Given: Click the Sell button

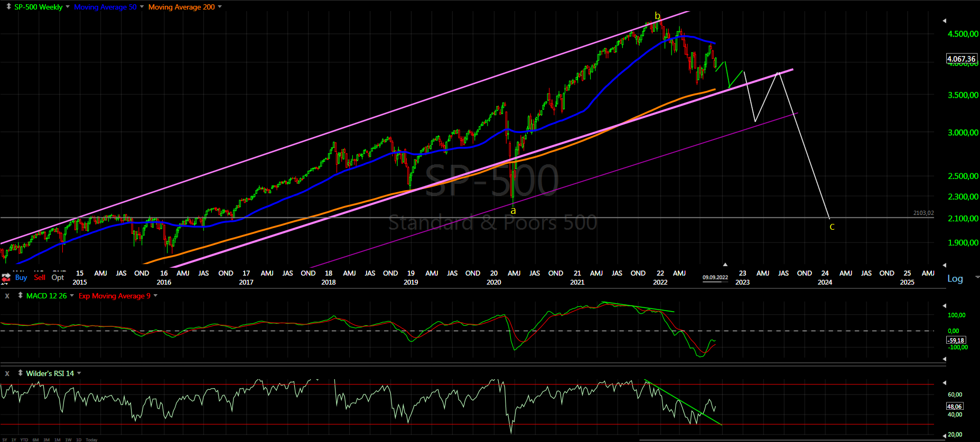Looking at the screenshot, I should [40, 277].
